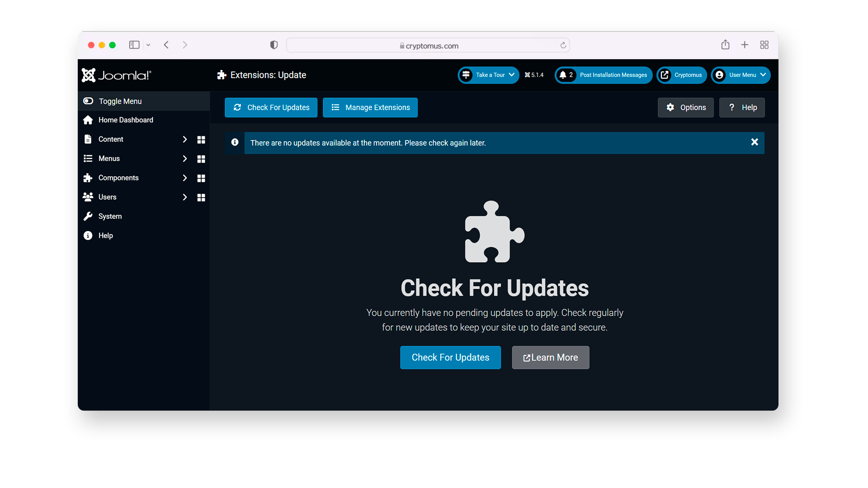The width and height of the screenshot is (868, 488).
Task: Select the Home Dashboard menu item
Action: [126, 120]
